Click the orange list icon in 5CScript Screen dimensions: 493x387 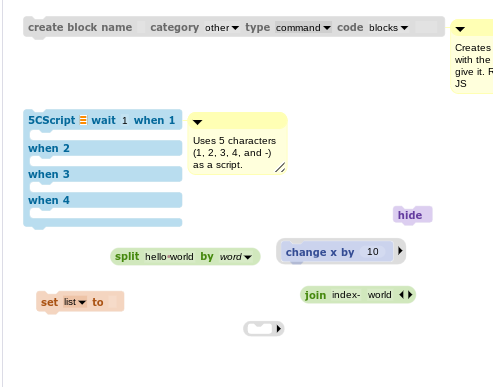pyautogui.click(x=83, y=120)
